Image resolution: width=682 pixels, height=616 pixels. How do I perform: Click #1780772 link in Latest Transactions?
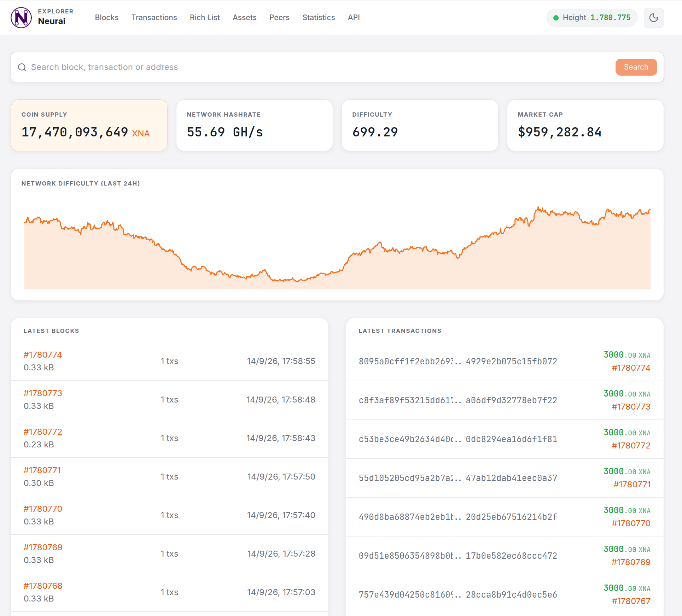(631, 445)
